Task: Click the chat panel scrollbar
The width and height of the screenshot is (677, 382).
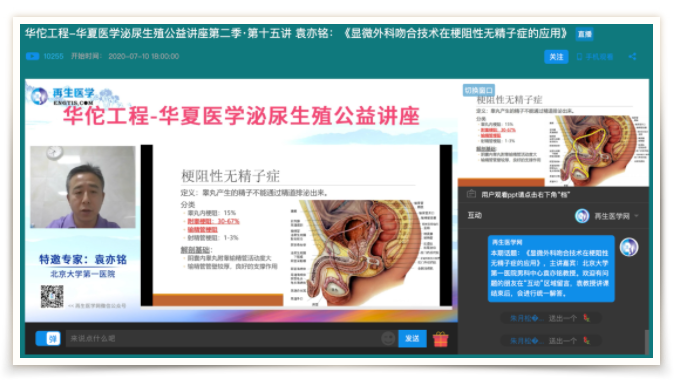Action: pos(646,342)
